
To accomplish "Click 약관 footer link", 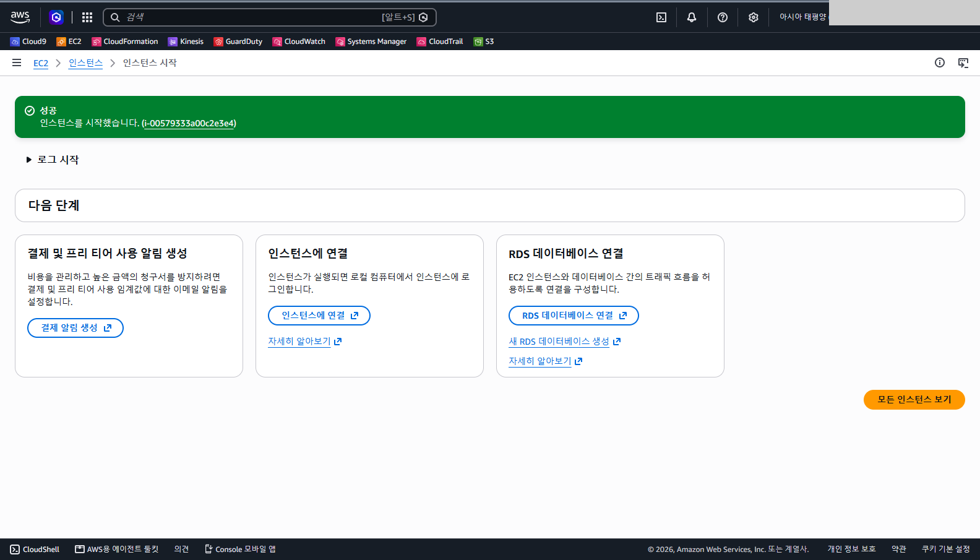I will tap(899, 549).
